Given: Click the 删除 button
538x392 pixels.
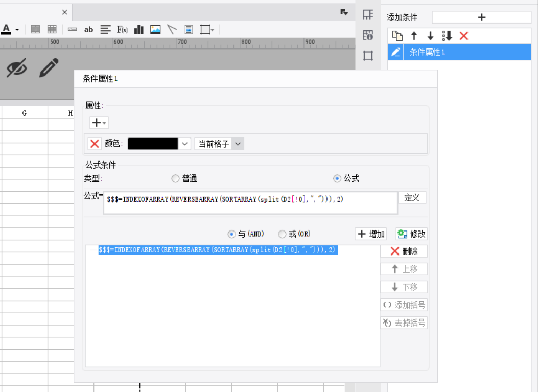Looking at the screenshot, I should pyautogui.click(x=404, y=251).
